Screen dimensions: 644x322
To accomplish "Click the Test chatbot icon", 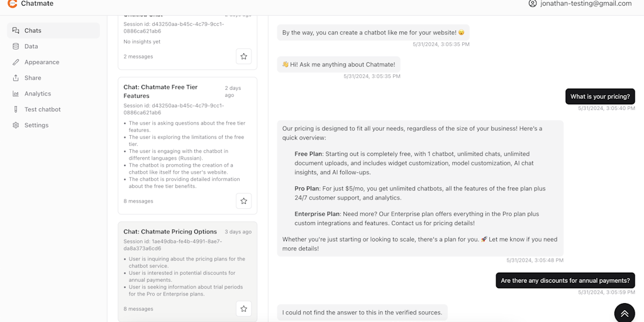I will coord(16,109).
